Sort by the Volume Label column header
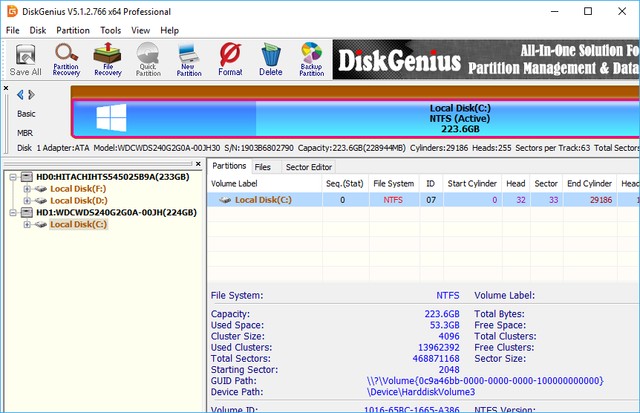This screenshot has height=413, width=640. (265, 184)
